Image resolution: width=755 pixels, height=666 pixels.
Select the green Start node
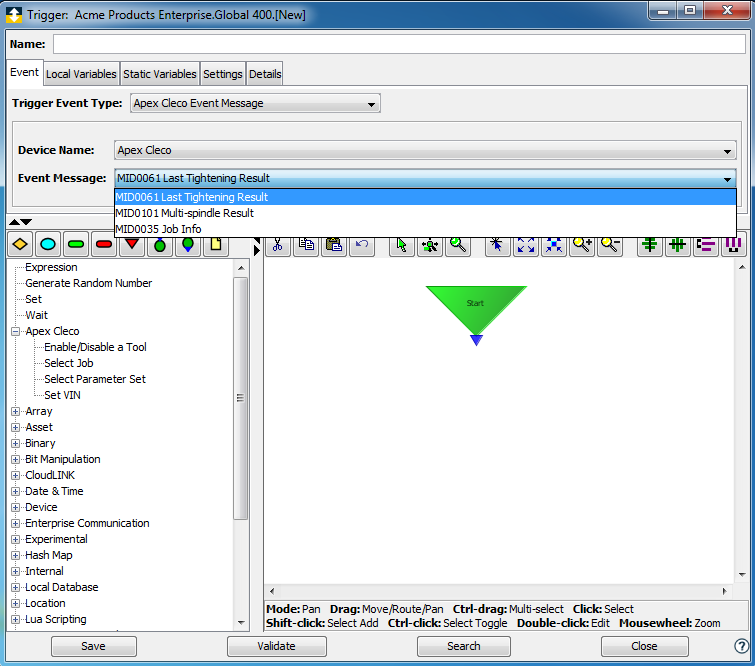point(476,308)
